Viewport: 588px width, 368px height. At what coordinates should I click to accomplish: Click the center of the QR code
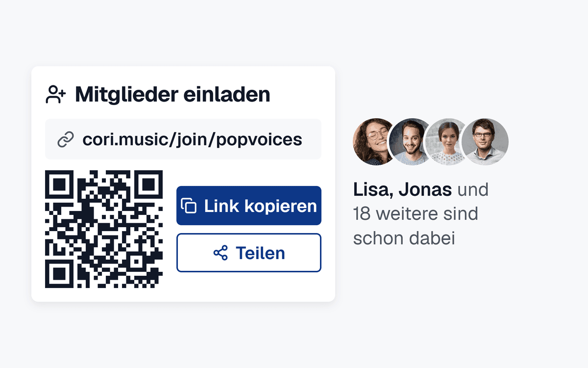[x=104, y=229]
